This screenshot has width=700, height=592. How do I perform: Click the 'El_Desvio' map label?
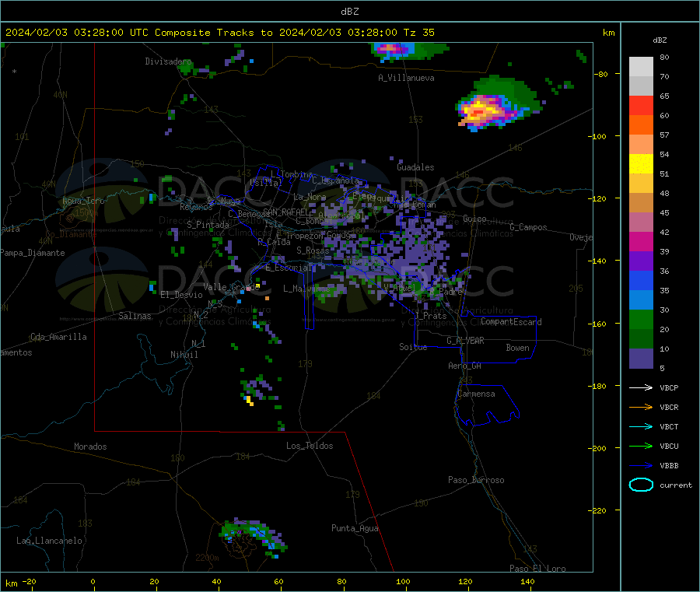pos(181,295)
